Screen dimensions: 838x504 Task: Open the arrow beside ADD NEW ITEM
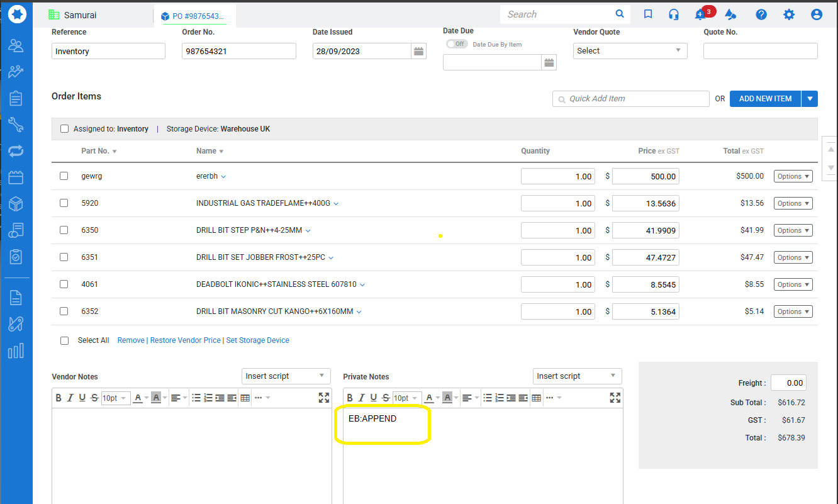(x=810, y=99)
